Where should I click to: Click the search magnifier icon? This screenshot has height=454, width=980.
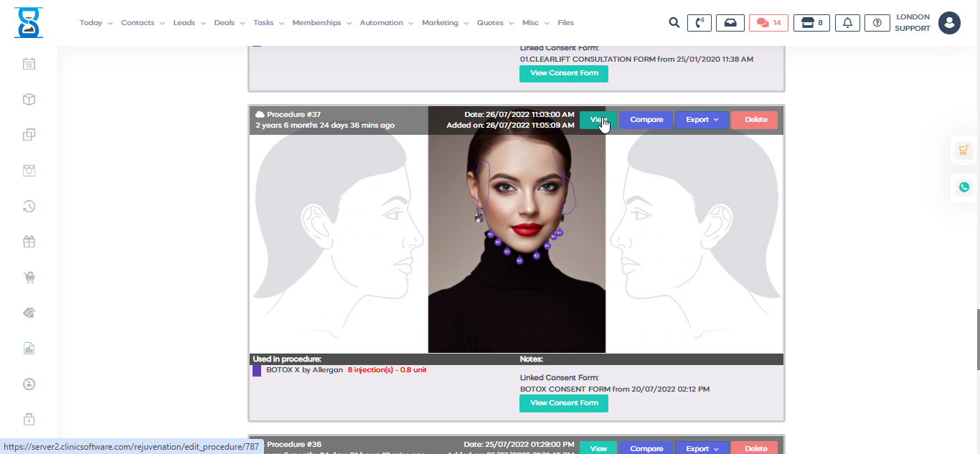[674, 23]
